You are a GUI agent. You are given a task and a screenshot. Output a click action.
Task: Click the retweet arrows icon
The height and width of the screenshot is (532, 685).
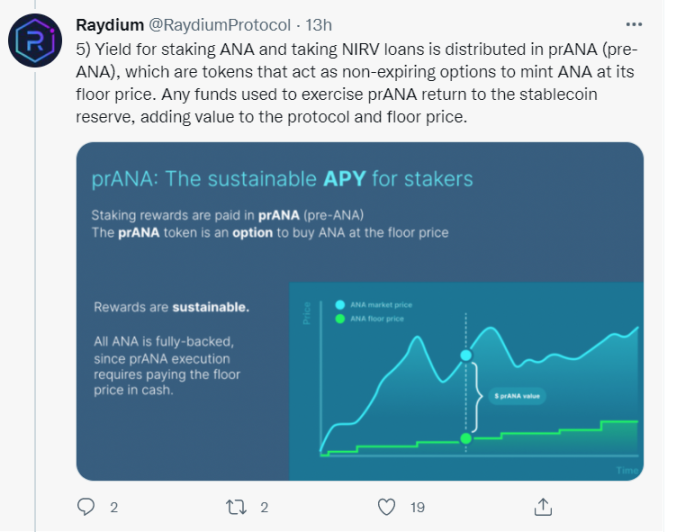click(237, 506)
